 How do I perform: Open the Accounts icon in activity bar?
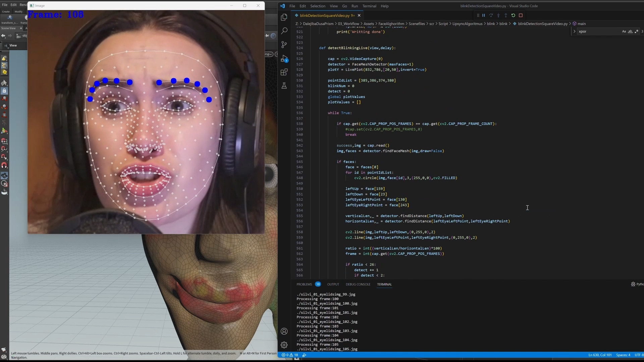284,331
